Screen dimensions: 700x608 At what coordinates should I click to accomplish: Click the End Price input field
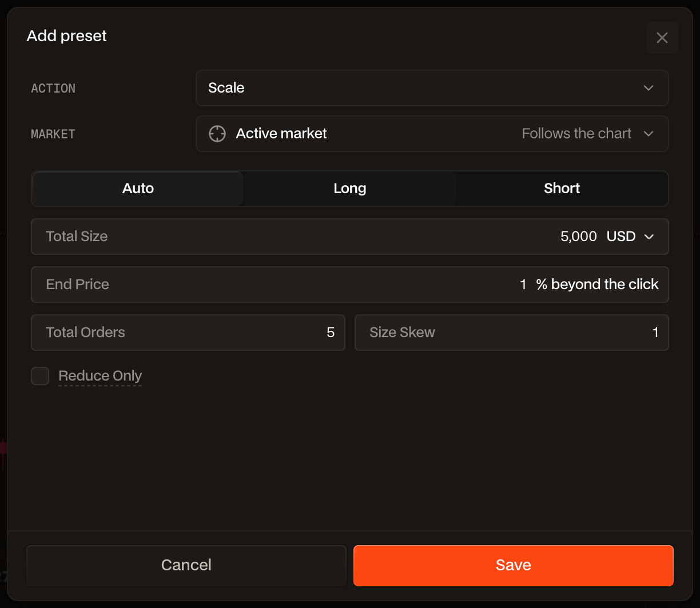349,285
